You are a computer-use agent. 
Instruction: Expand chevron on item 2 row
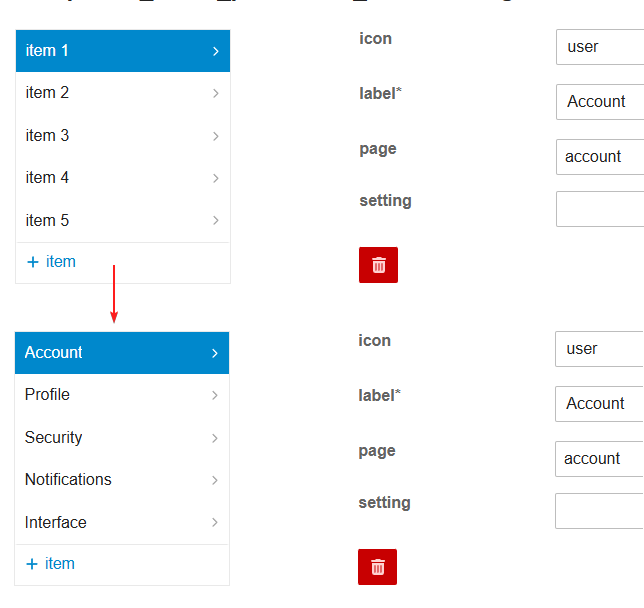tap(216, 93)
